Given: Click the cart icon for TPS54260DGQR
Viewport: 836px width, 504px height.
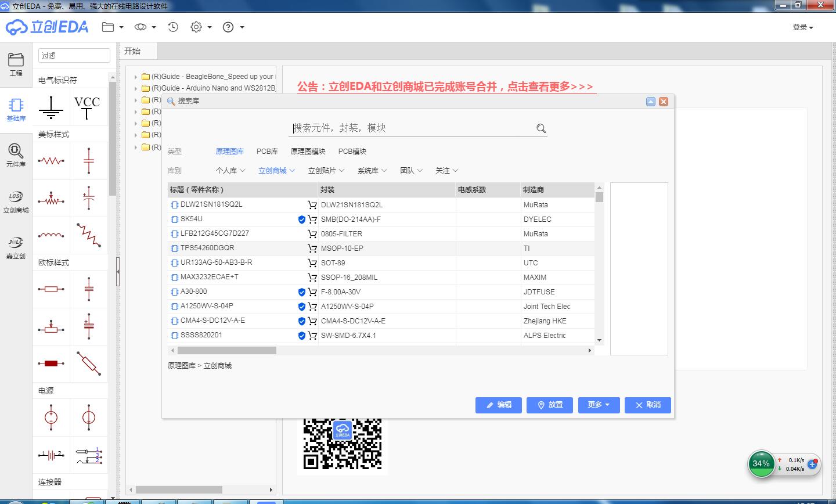Looking at the screenshot, I should point(312,249).
